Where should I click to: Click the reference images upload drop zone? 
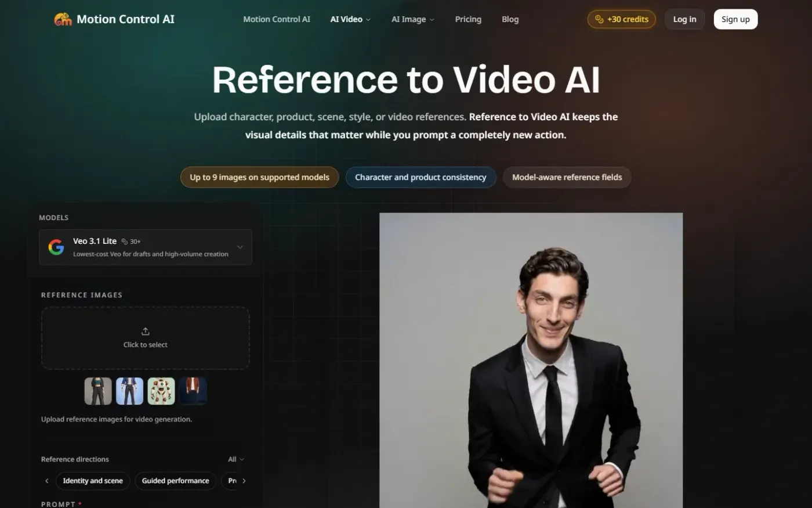point(146,338)
